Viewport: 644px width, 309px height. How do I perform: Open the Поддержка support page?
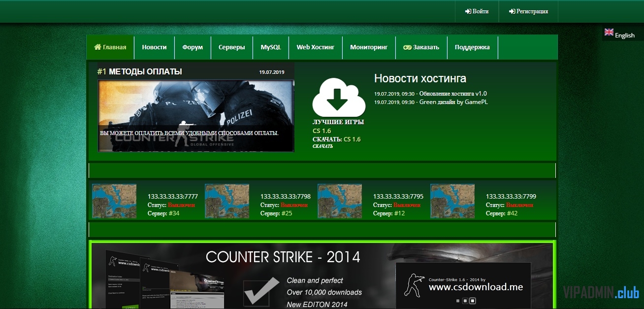click(472, 47)
